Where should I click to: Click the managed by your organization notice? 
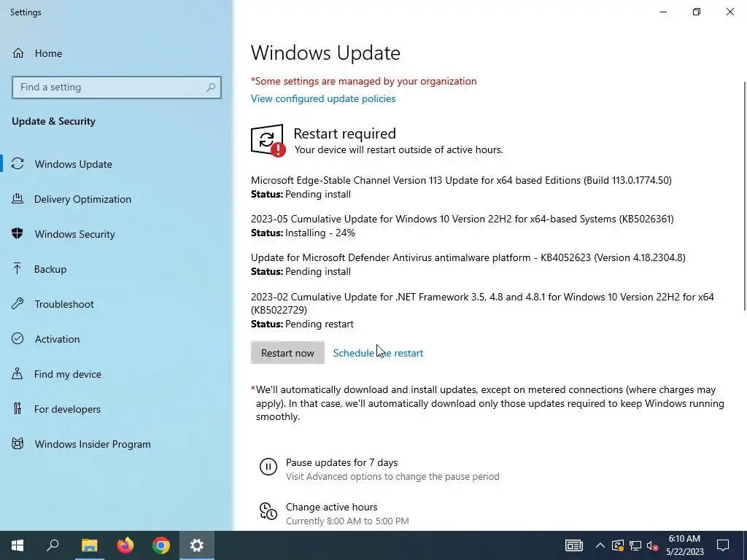point(363,81)
